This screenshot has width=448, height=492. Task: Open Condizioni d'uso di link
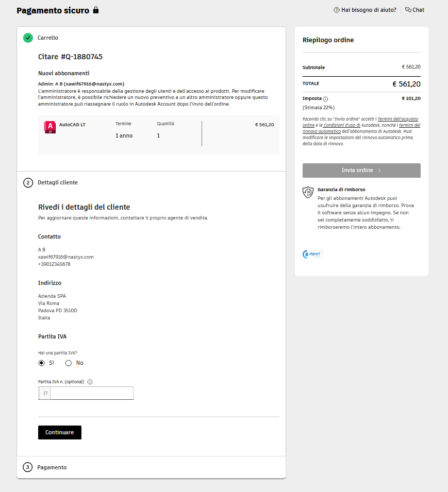click(x=342, y=125)
